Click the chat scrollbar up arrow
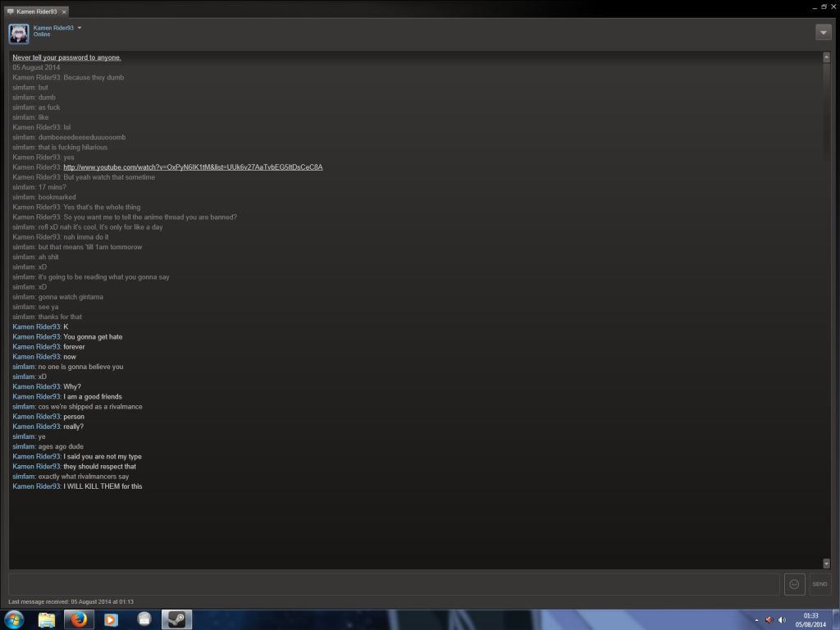The width and height of the screenshot is (840, 630). pyautogui.click(x=826, y=57)
